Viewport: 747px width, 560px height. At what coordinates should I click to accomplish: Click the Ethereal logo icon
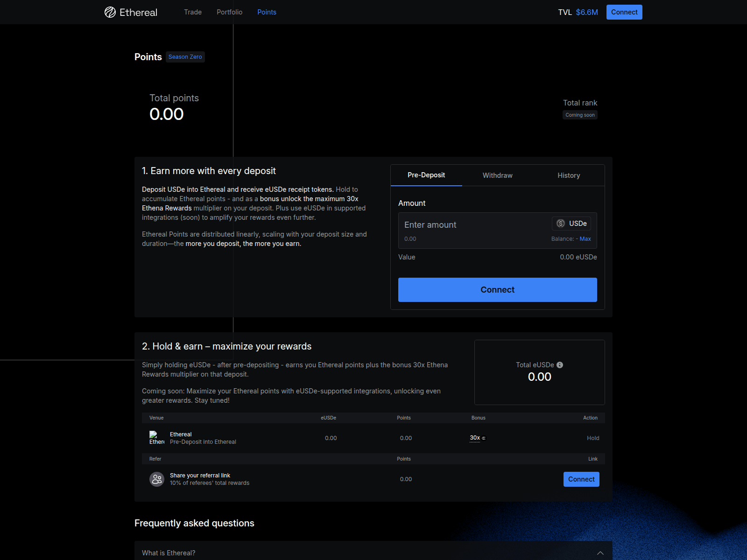click(110, 12)
